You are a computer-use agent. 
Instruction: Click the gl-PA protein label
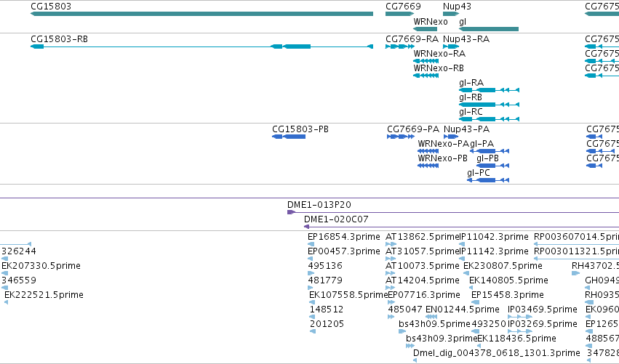click(482, 144)
